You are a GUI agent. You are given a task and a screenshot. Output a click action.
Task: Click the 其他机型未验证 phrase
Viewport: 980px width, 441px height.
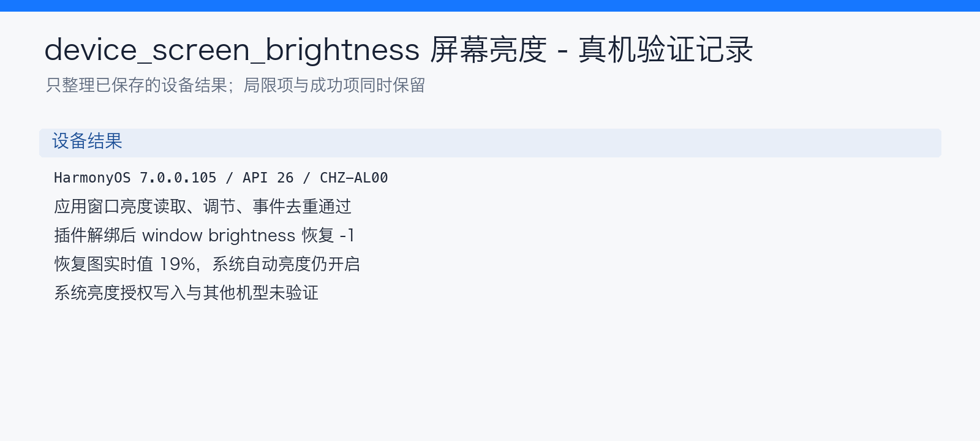(261, 293)
